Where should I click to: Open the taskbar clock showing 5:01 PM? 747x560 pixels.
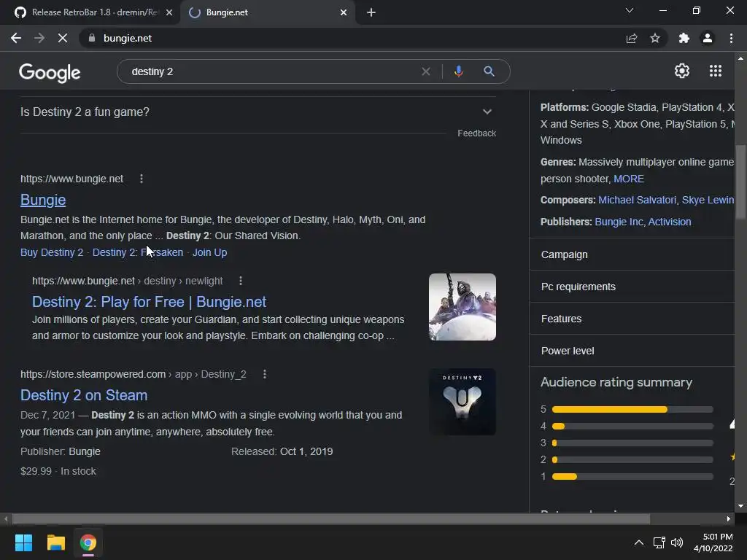tap(713, 542)
